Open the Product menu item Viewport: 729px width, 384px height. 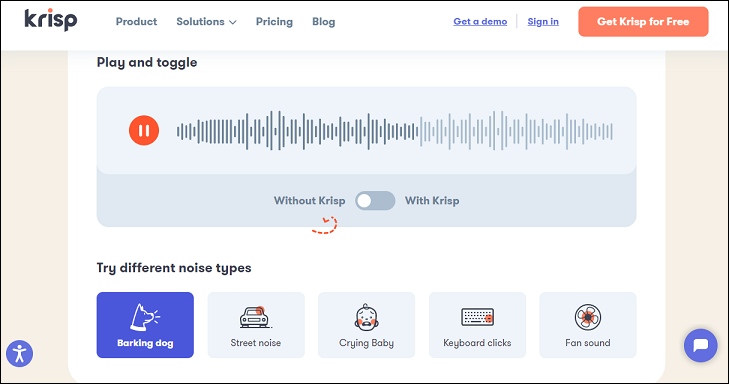click(x=136, y=22)
